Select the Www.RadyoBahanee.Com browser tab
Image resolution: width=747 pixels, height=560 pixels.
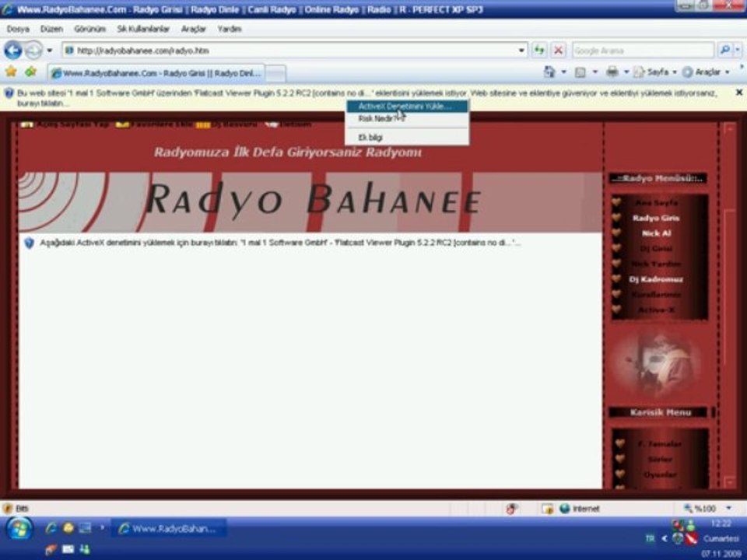(156, 73)
